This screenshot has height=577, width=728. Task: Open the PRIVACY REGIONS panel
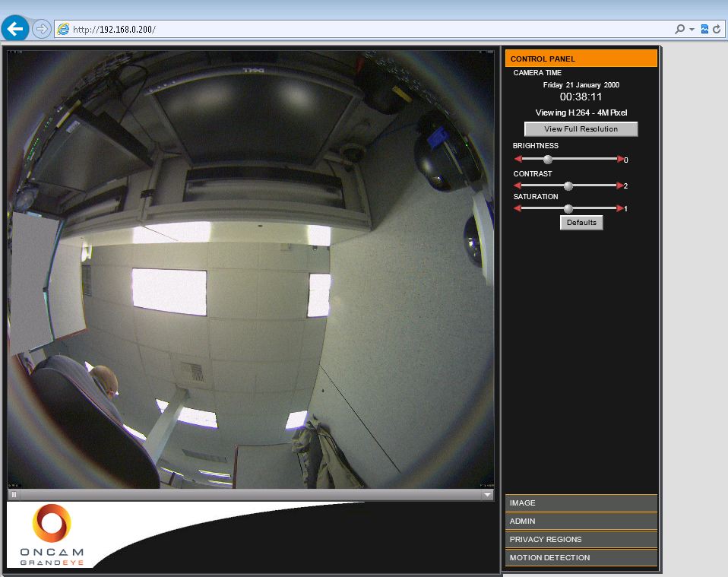coord(581,539)
